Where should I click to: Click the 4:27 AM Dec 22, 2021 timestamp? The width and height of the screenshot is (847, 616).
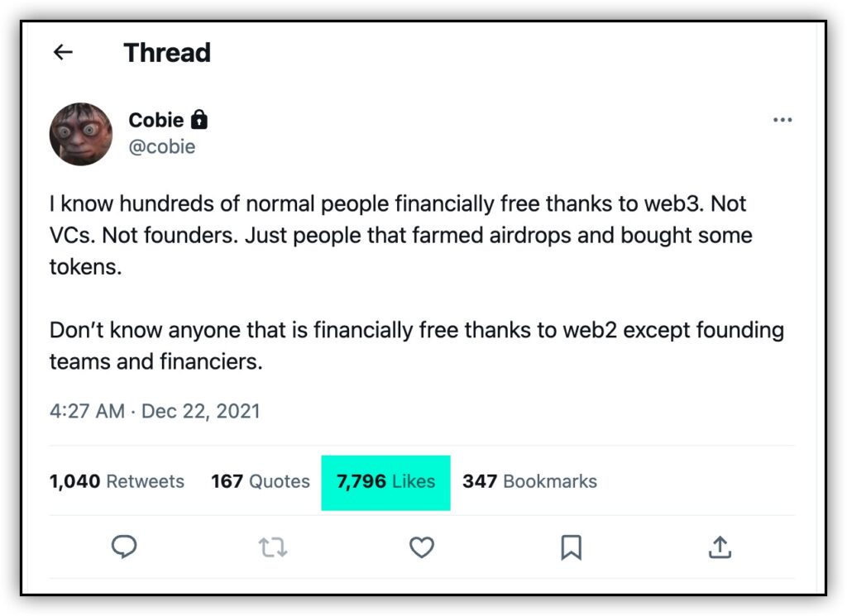pos(155,412)
